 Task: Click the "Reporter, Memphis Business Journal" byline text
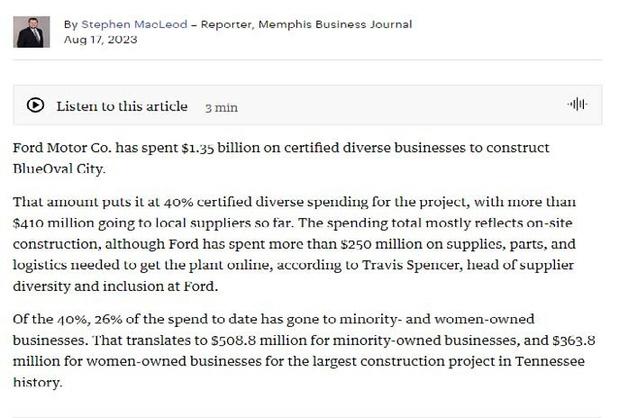[x=306, y=24]
